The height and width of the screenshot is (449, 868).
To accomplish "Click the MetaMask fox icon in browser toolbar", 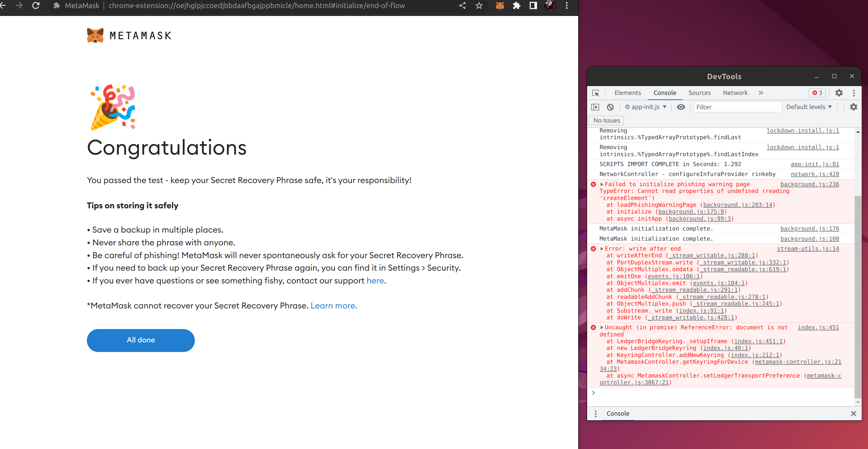I will (x=500, y=5).
